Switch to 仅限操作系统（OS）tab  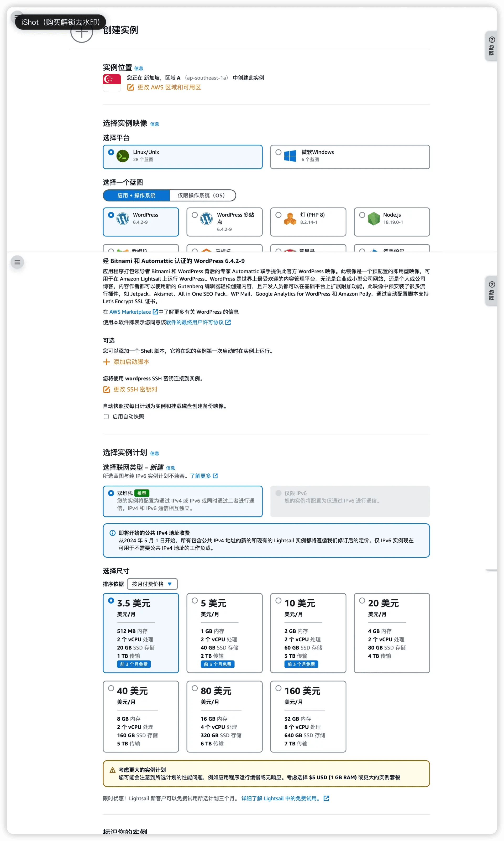tap(202, 195)
